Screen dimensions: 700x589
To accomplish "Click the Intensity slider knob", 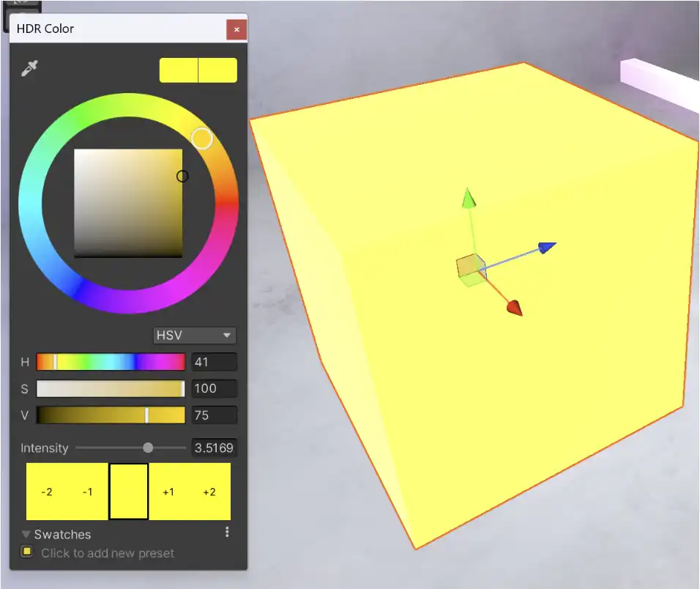I will click(148, 448).
